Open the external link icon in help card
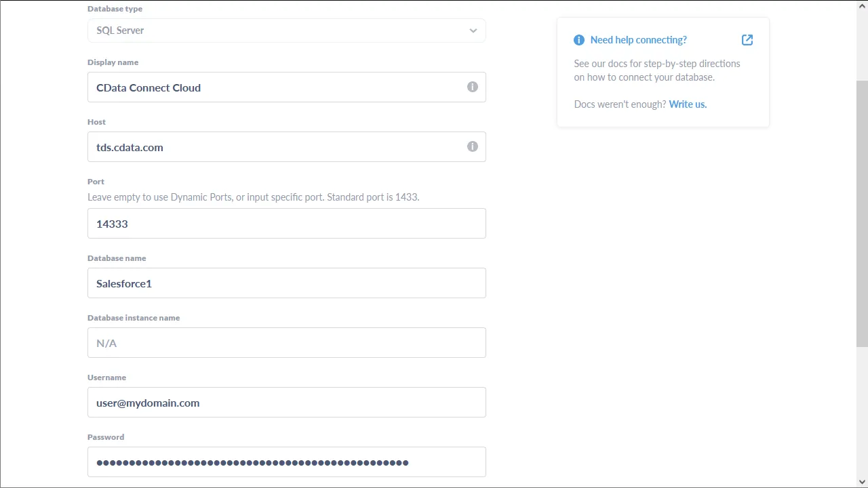 (x=747, y=40)
